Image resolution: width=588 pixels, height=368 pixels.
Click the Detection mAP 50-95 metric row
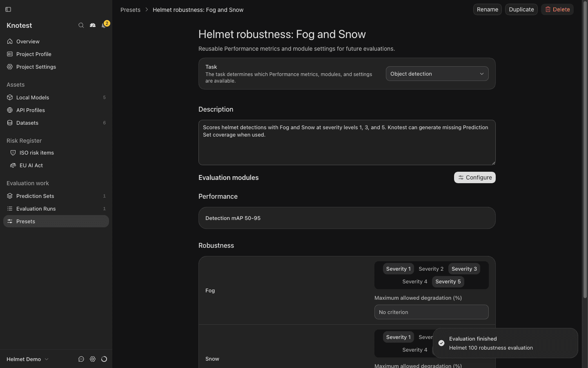(347, 218)
